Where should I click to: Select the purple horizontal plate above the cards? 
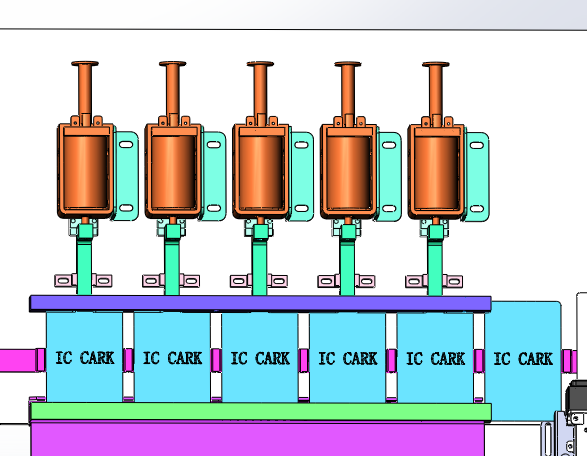(x=260, y=303)
